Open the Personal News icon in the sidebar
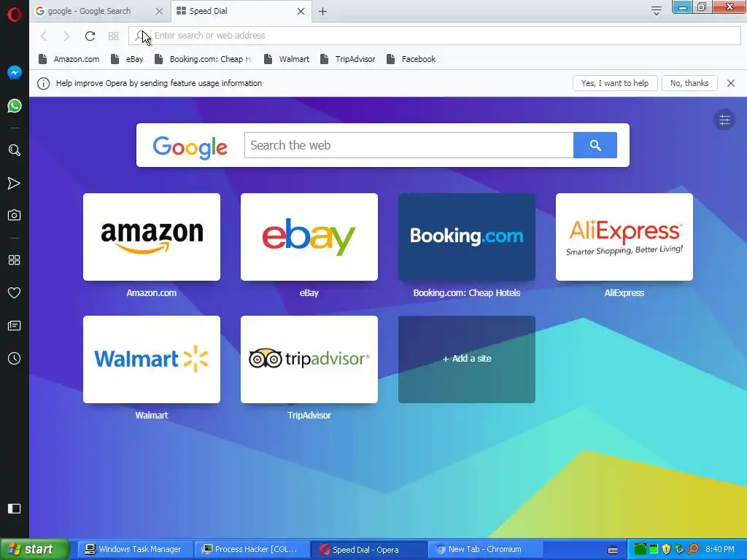This screenshot has width=747, height=560. [15, 326]
